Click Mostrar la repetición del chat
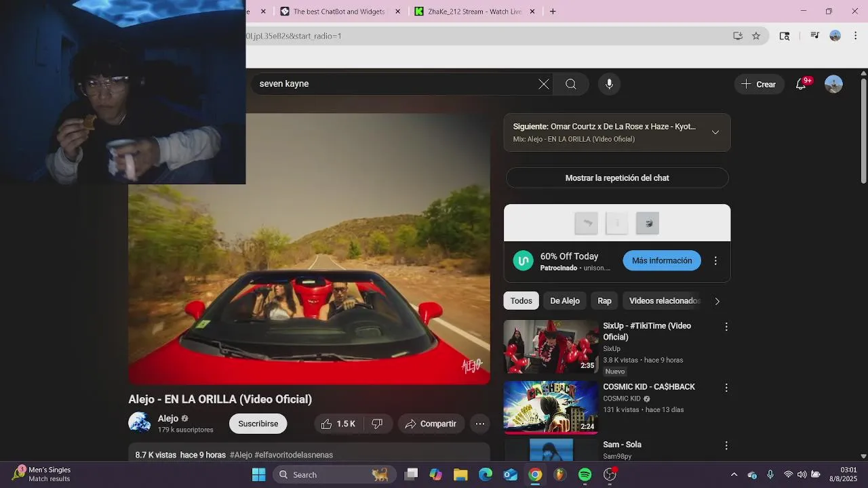Screen dimensions: 868x488 [617, 178]
